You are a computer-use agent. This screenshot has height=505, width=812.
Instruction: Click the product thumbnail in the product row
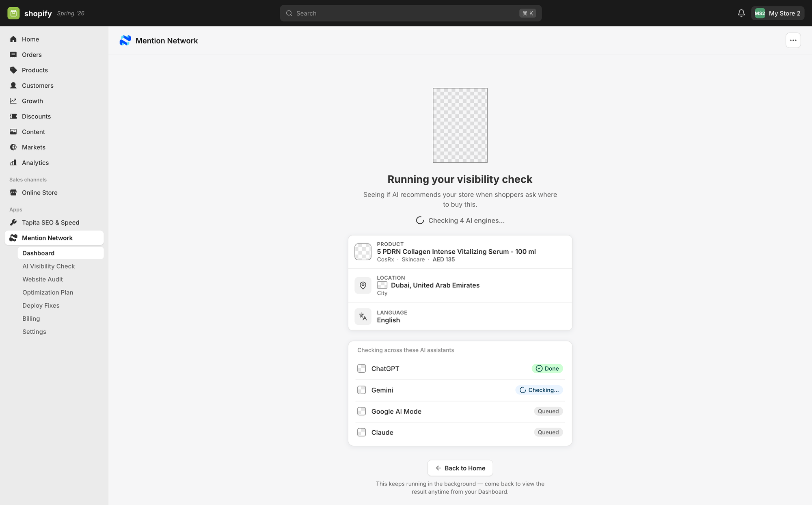pos(363,252)
